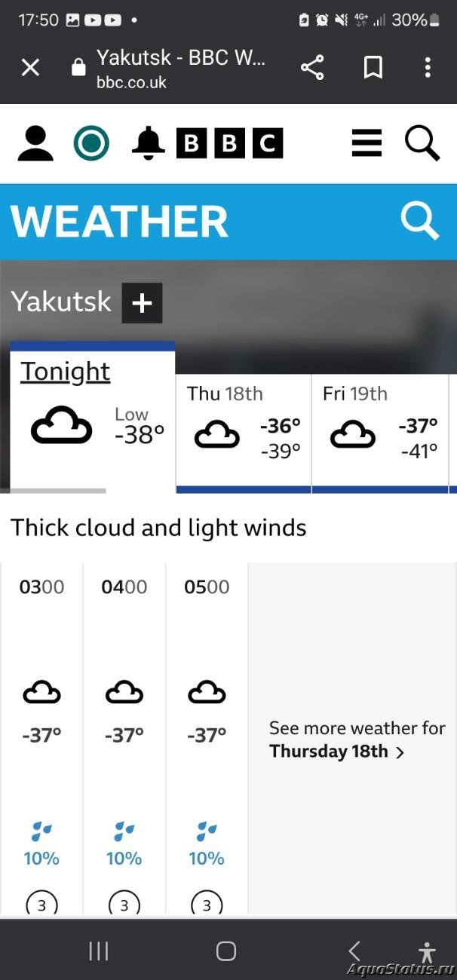Search for a location in Weather

coord(419,222)
